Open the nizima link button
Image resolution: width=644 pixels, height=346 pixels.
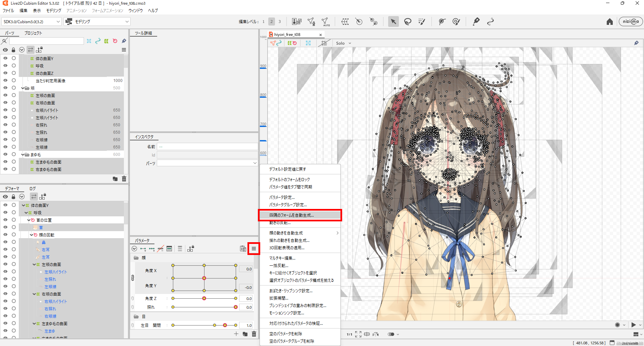[631, 21]
